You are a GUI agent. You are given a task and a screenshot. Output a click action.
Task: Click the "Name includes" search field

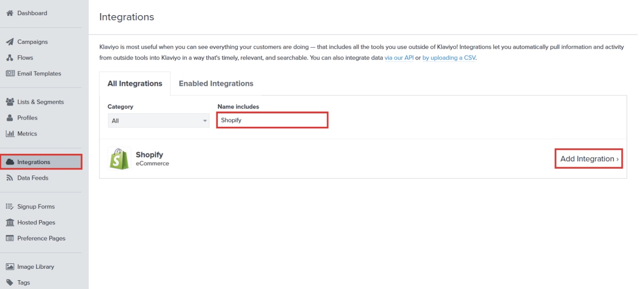click(x=272, y=120)
